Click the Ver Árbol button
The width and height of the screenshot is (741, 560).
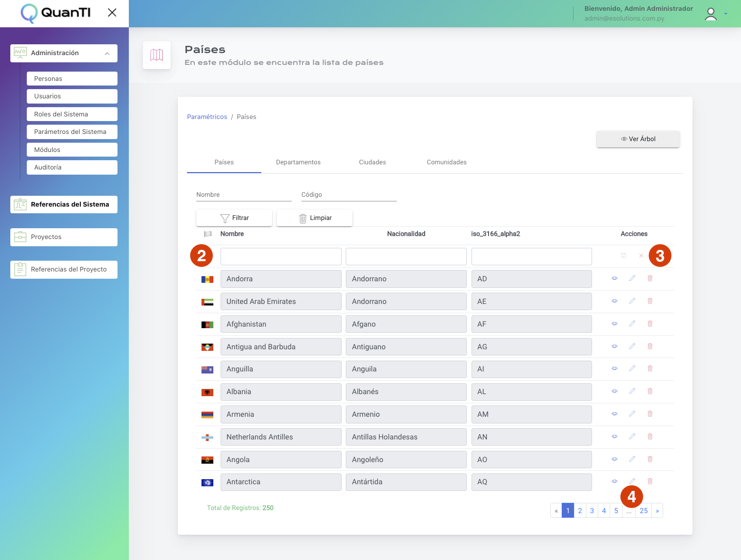pyautogui.click(x=638, y=139)
